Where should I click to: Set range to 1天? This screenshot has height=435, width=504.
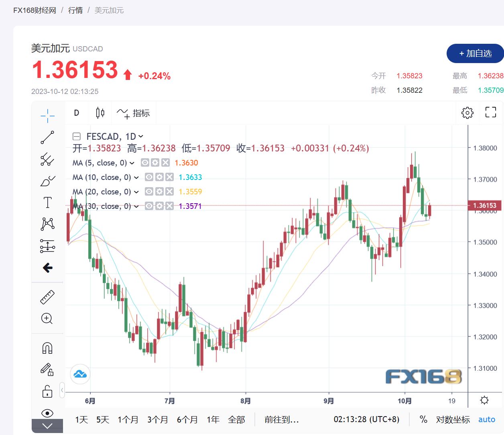point(81,420)
